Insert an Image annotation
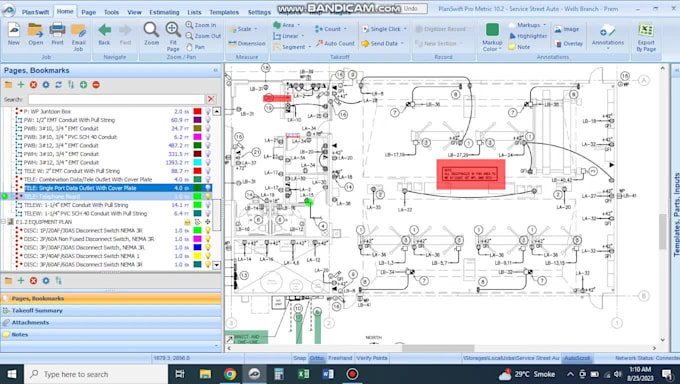 click(566, 29)
